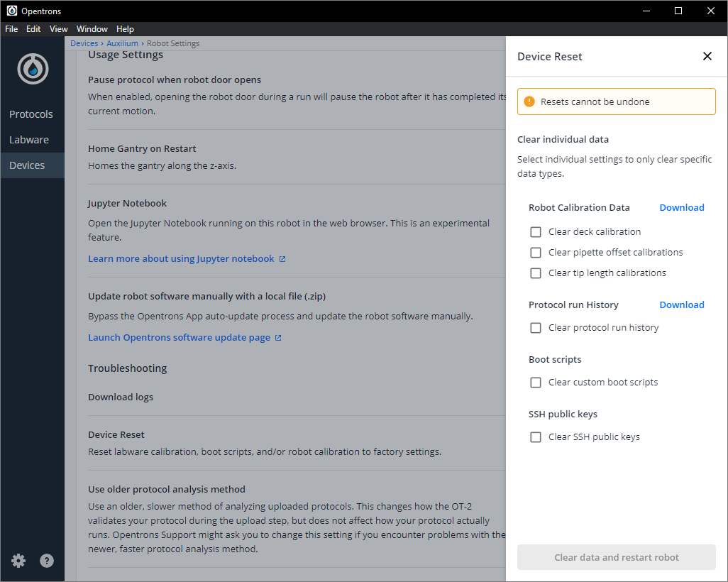The image size is (728, 582).
Task: Open the Window menu
Action: 92,29
